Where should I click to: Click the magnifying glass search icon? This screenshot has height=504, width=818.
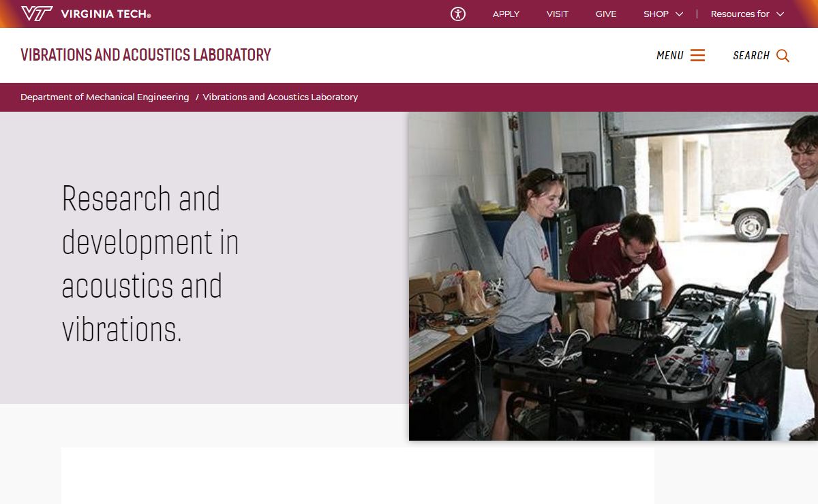pyautogui.click(x=783, y=56)
